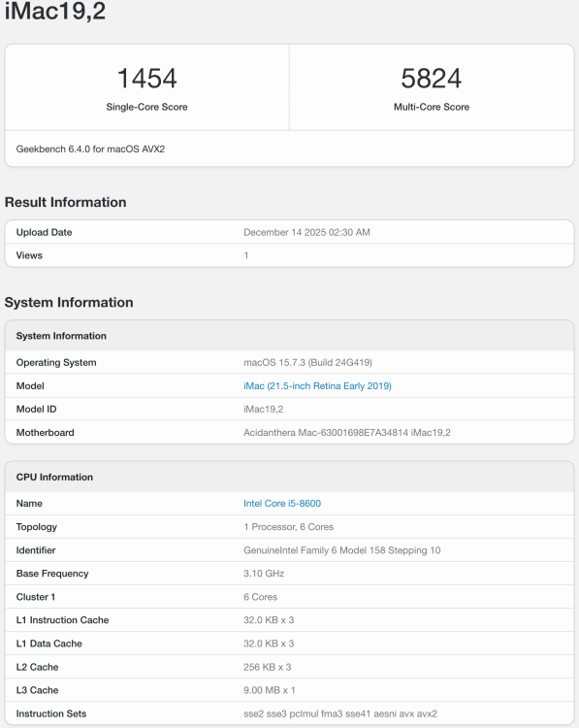Click the 'Base Frequency' row label

tap(52, 574)
